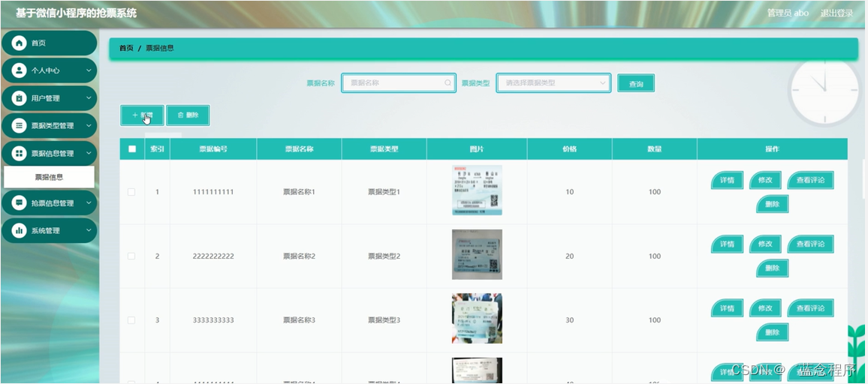The image size is (868, 384).
Task: Click 退出登录 to log out
Action: click(x=836, y=13)
